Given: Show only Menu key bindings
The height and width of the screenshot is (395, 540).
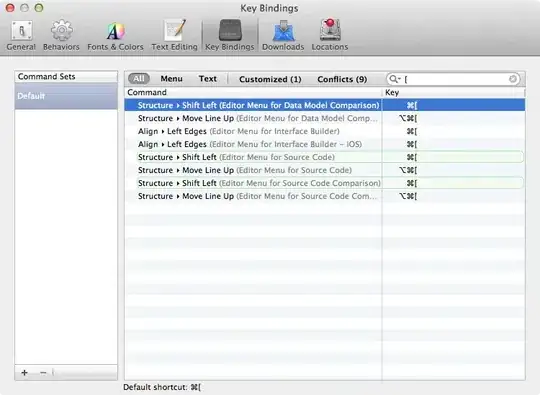Looking at the screenshot, I should [x=172, y=79].
